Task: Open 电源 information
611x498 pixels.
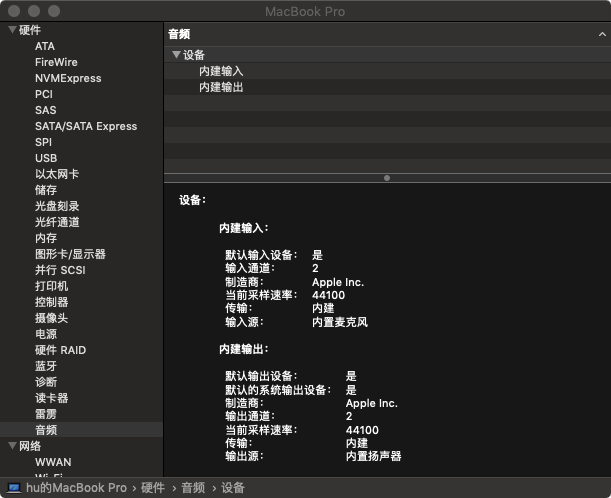Action: pos(46,334)
